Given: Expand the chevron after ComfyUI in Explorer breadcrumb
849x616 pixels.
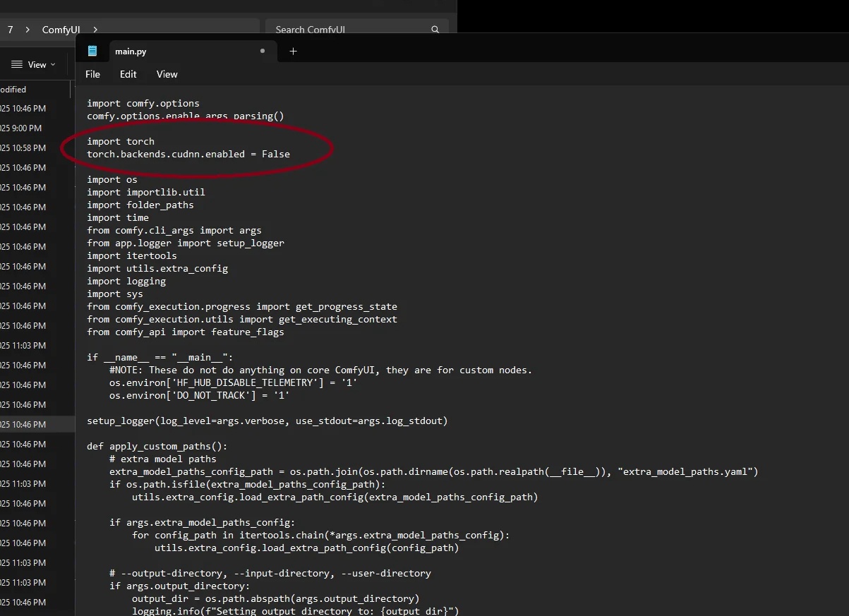Looking at the screenshot, I should pos(95,30).
